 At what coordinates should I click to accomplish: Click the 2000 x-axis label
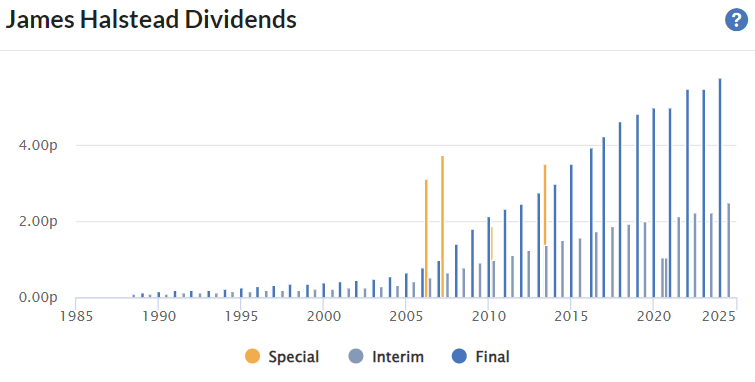(323, 316)
